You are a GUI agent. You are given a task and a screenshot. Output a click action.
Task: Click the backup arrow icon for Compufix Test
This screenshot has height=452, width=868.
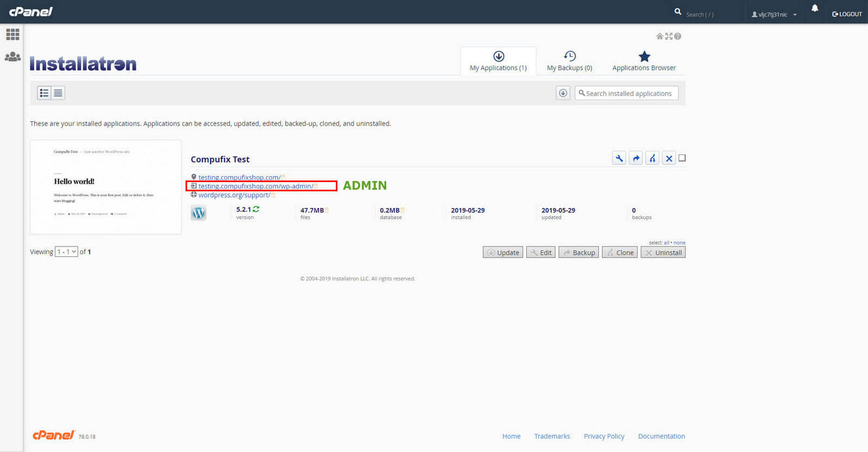click(x=636, y=158)
